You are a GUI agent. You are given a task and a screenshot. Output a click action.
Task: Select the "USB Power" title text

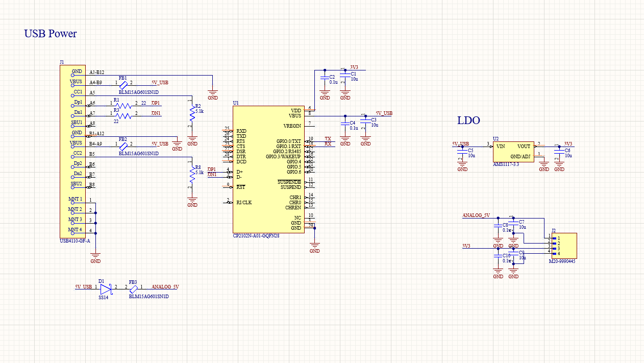51,34
